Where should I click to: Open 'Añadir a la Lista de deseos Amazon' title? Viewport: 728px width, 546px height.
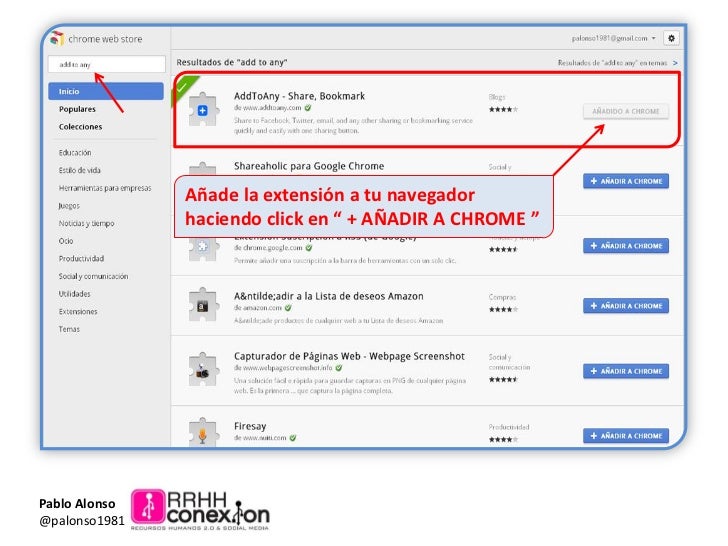(329, 296)
